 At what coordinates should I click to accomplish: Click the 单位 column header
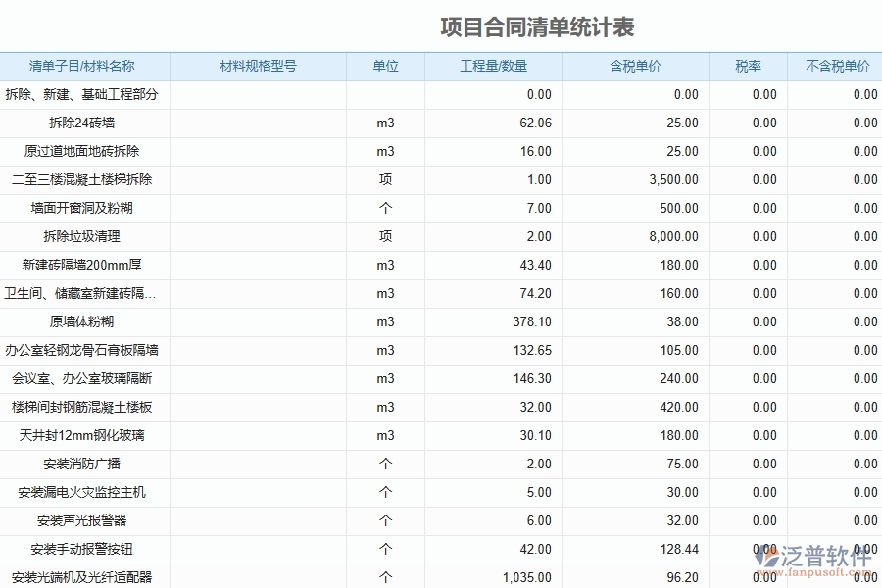(x=383, y=67)
